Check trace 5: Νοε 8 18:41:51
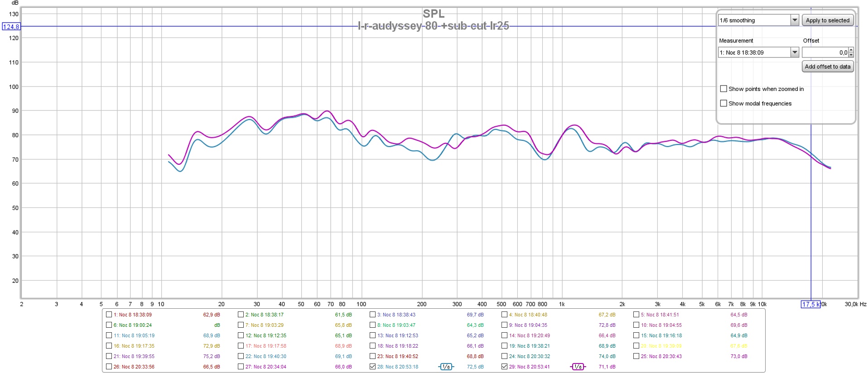This screenshot has width=868, height=373. 636,315
